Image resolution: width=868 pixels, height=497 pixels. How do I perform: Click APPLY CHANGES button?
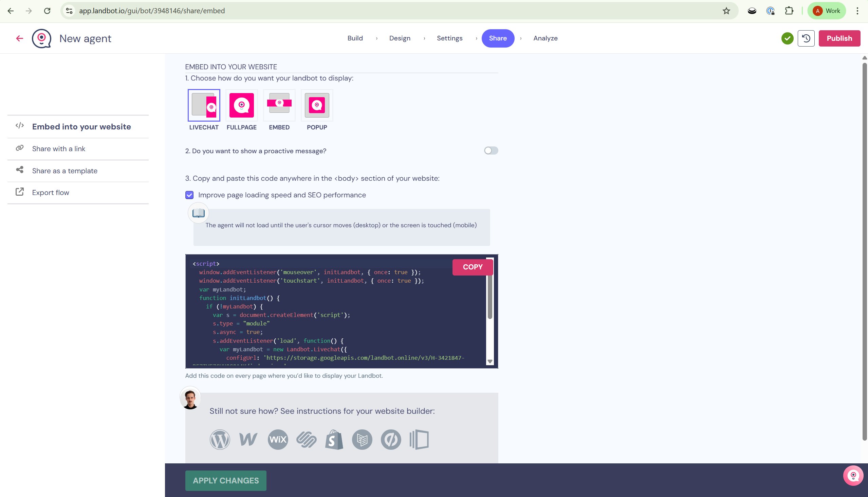click(x=226, y=481)
